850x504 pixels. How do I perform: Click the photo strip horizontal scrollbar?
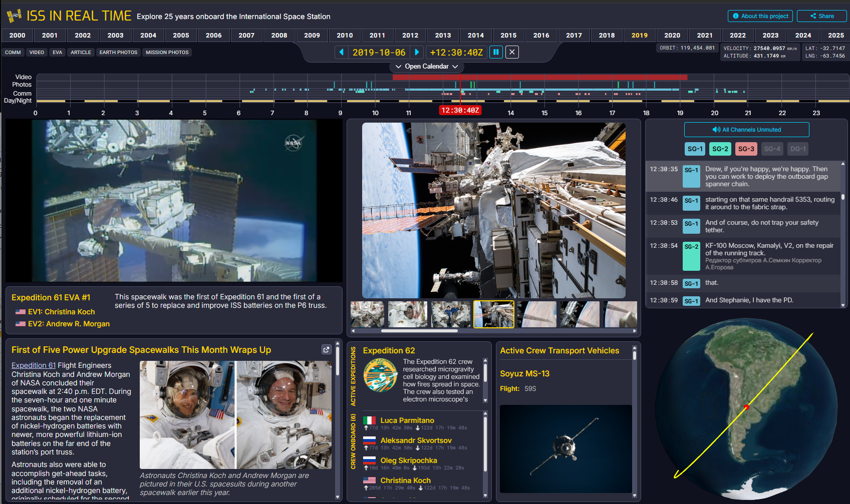click(420, 331)
